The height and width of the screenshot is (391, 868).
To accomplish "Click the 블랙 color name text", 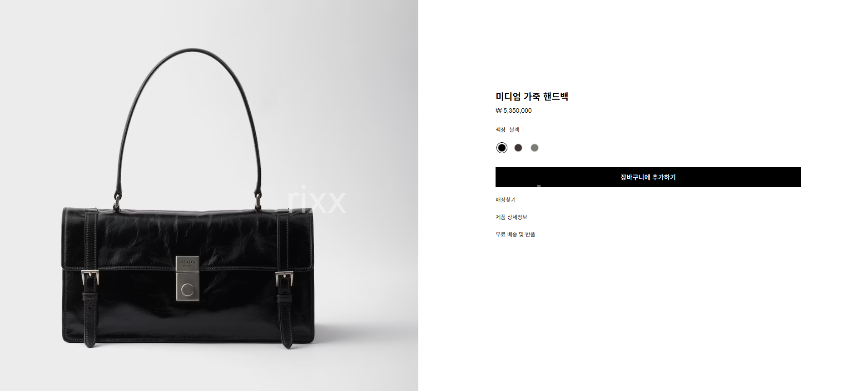I will point(514,130).
